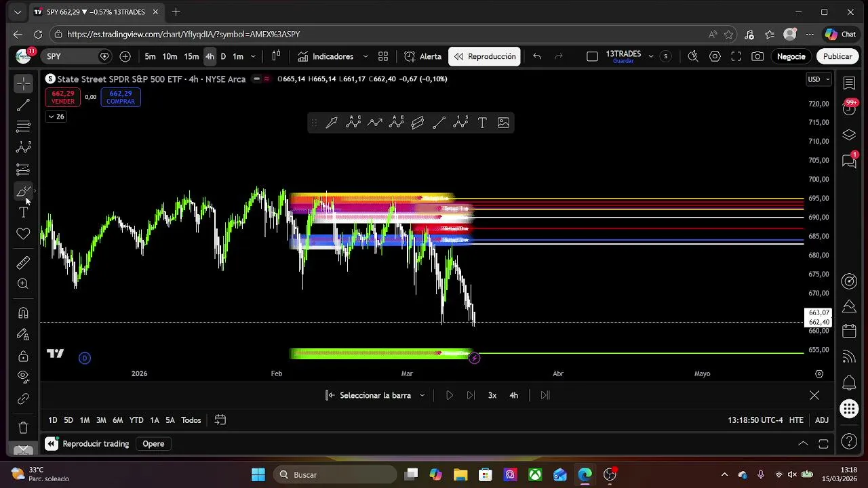Hide all drawings with eye icon

[23, 376]
